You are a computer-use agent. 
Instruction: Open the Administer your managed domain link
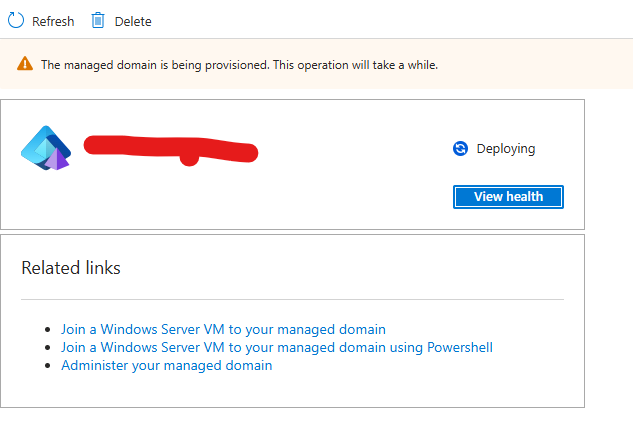pos(167,366)
